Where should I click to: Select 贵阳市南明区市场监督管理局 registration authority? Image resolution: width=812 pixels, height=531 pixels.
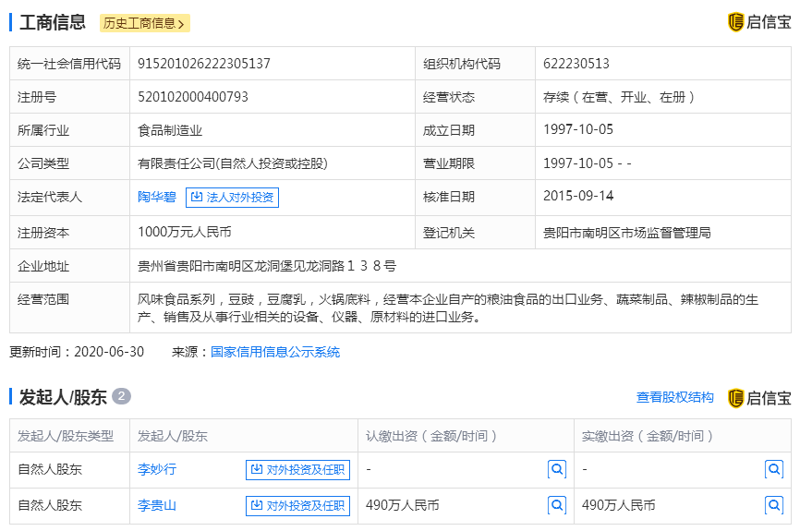click(626, 233)
